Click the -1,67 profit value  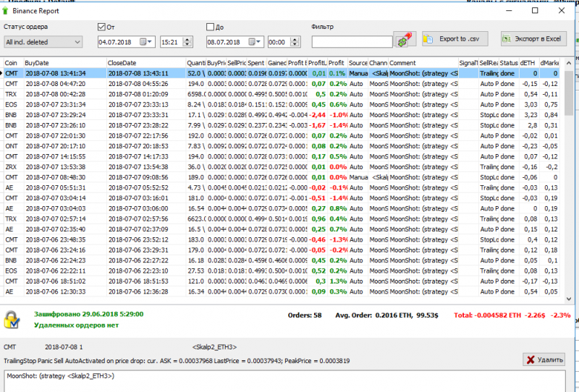[318, 125]
